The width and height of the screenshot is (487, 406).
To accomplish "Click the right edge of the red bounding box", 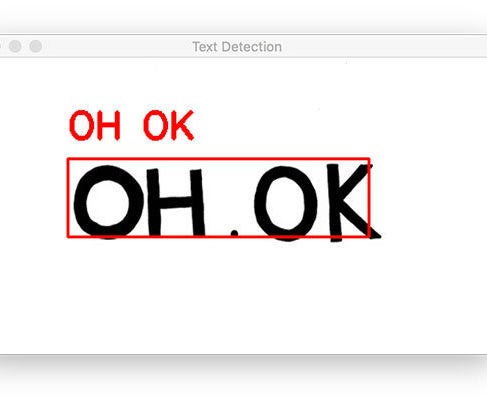I will coord(369,198).
